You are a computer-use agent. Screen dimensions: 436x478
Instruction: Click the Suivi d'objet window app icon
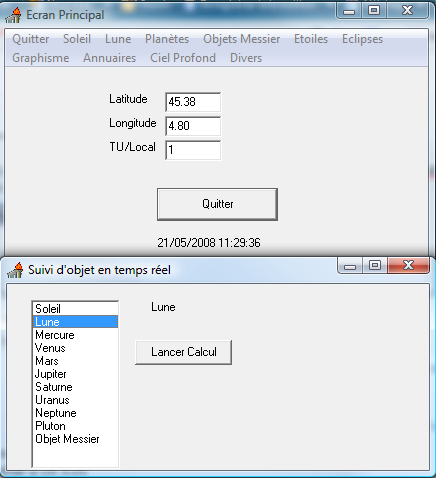[15, 270]
